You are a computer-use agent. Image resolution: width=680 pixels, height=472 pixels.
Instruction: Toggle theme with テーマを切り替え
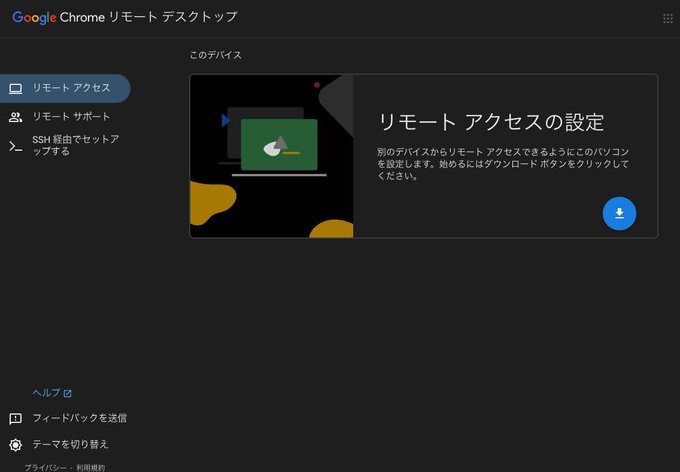pyautogui.click(x=70, y=444)
